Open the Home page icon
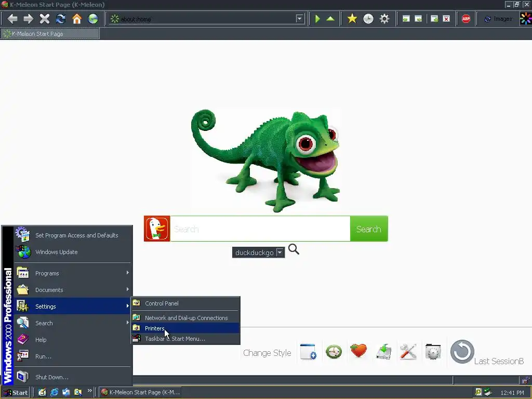This screenshot has width=532, height=399. [77, 19]
